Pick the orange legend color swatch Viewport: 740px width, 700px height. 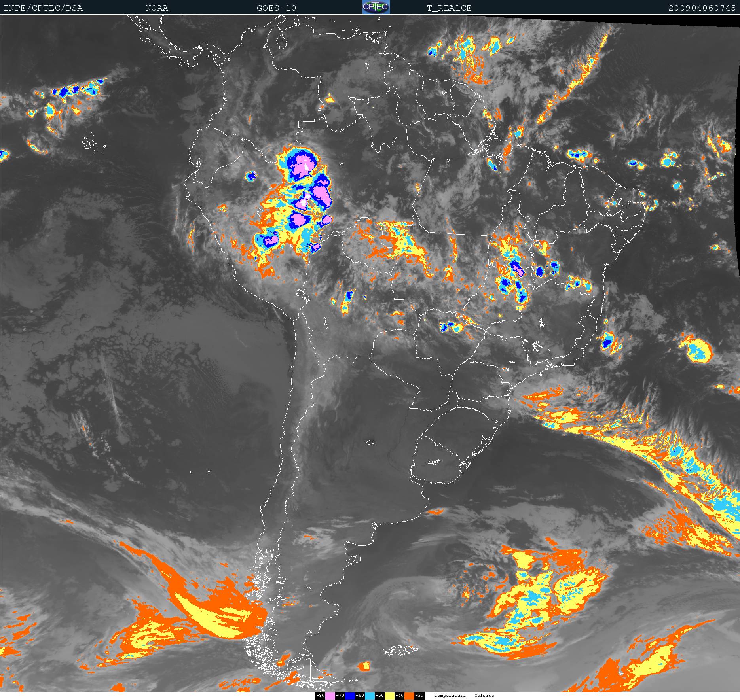coord(409,696)
